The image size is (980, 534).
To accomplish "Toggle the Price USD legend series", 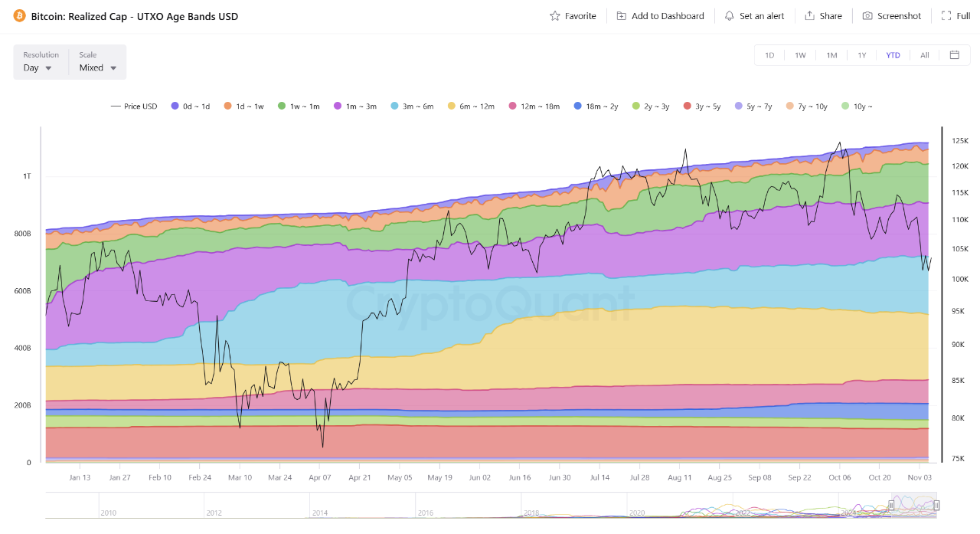I will 134,106.
